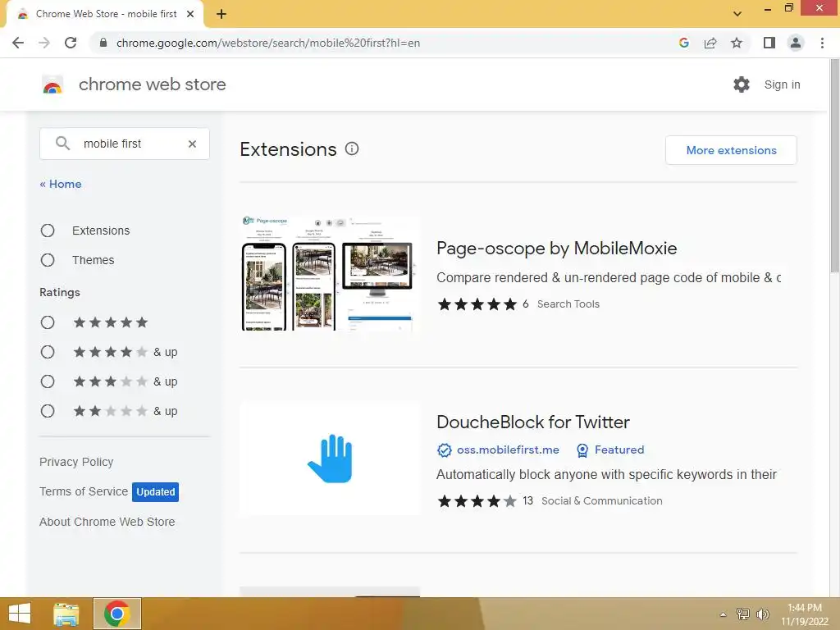Open the Page-oscope screenshot thumbnail
Screen dimensions: 840x630
pos(330,273)
